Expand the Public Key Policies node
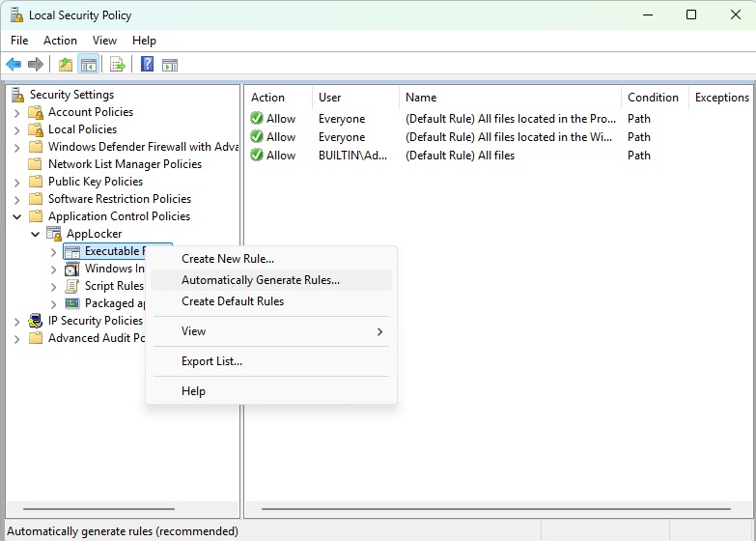 click(16, 182)
